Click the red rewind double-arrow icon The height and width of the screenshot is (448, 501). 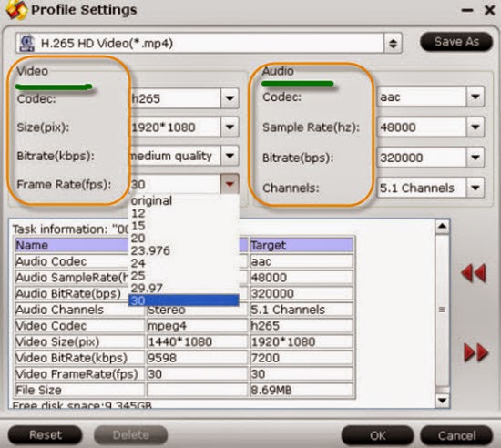tap(474, 273)
